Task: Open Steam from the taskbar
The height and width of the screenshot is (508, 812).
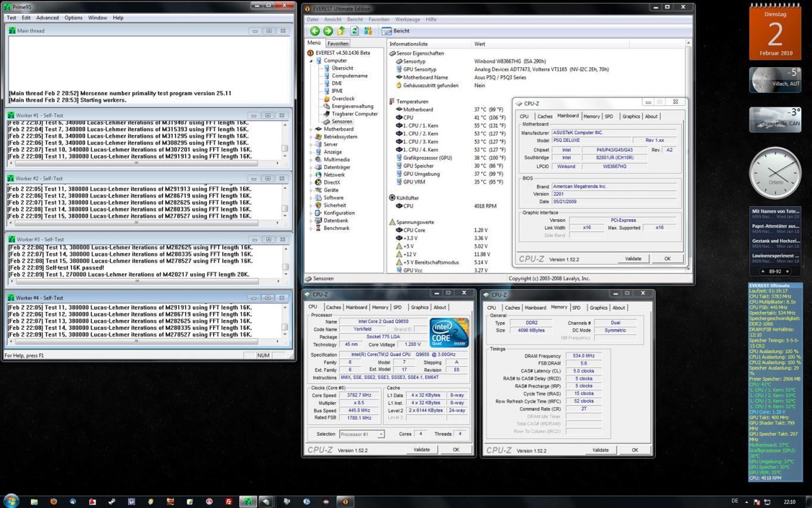Action: pyautogui.click(x=111, y=501)
